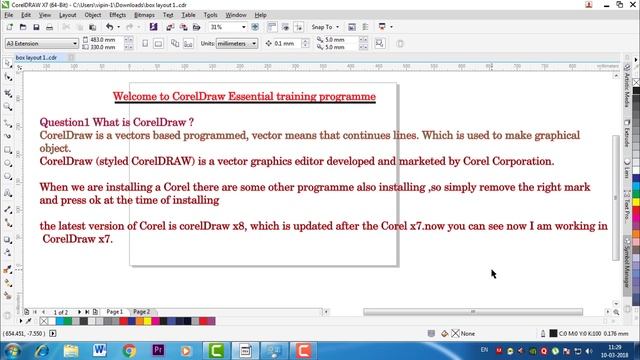The width and height of the screenshot is (640, 360).
Task: Toggle Show Grid button
Action: pyautogui.click(x=285, y=27)
